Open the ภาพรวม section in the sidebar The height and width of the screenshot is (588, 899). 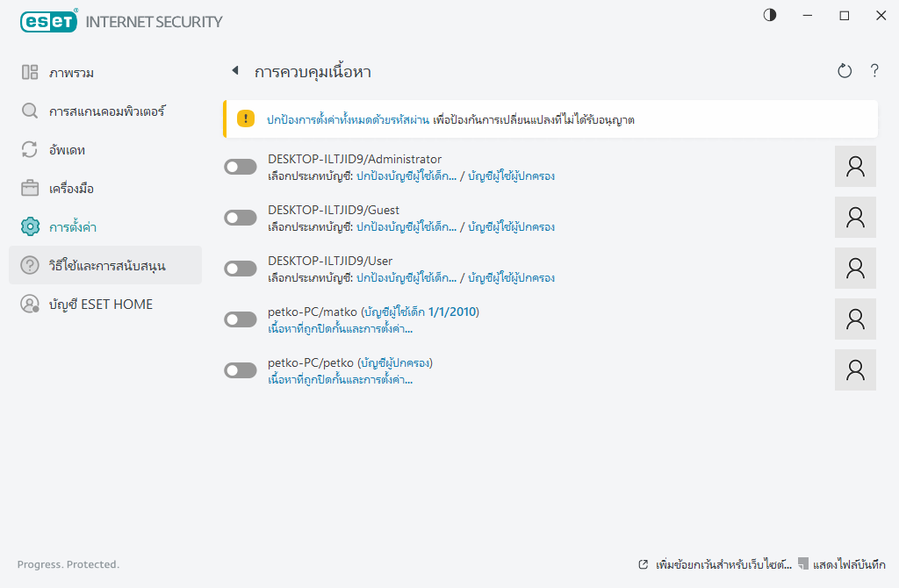[x=71, y=73]
